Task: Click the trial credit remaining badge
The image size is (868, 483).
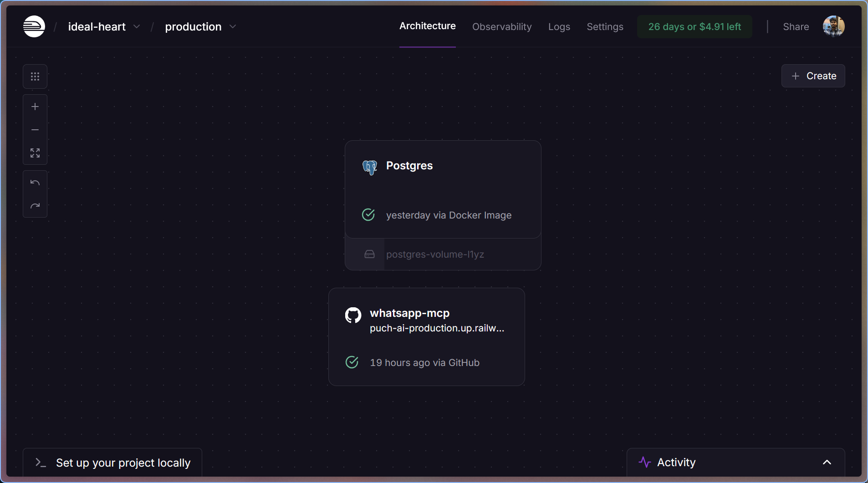Action: point(694,26)
